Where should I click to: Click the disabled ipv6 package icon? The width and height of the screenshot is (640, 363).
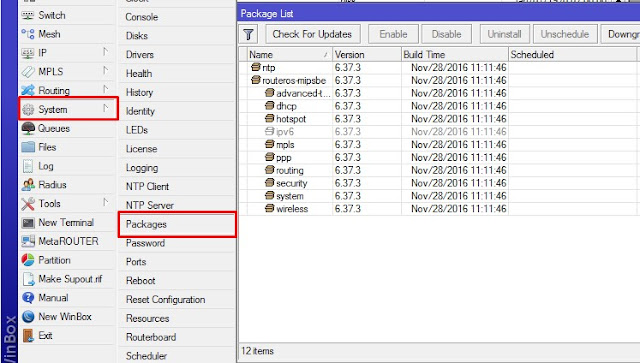[269, 131]
